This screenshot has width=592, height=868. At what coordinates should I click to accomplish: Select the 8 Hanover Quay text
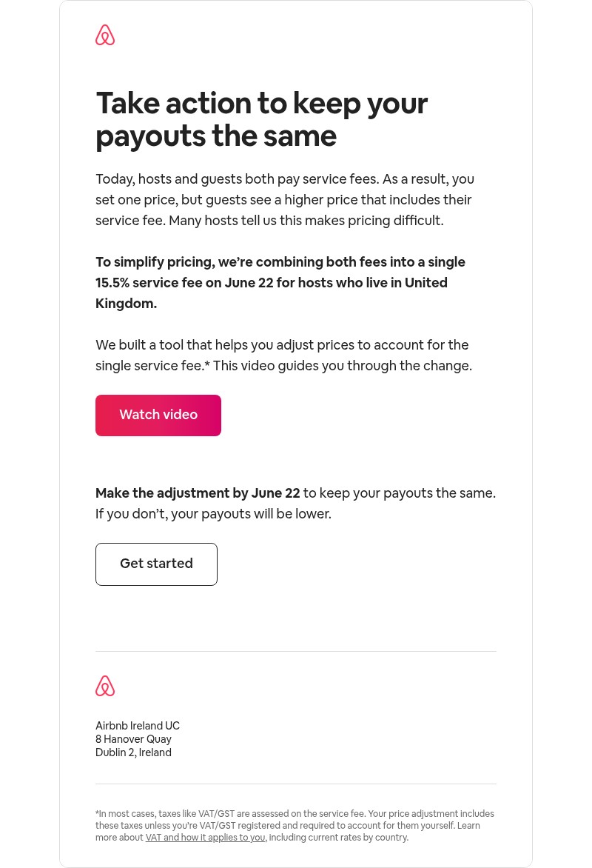(133, 739)
